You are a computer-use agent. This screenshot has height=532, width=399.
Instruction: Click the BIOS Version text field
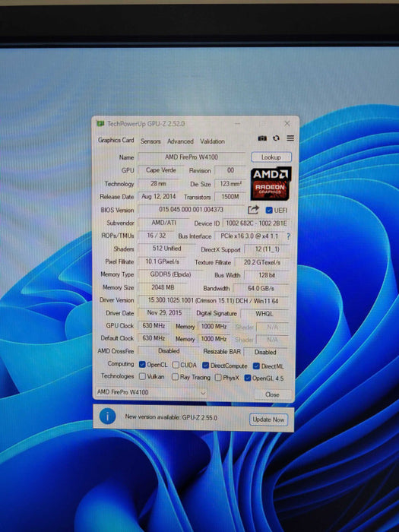click(x=192, y=210)
